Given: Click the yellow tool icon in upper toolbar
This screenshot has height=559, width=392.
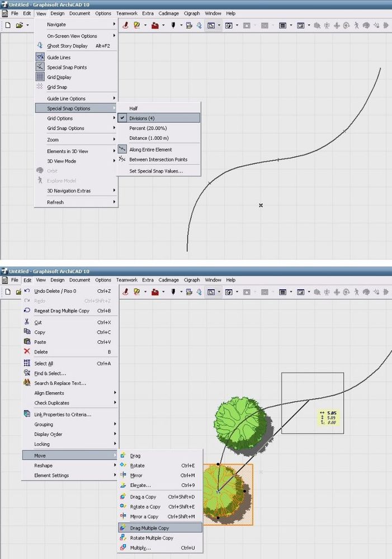Looking at the screenshot, I should click(136, 25).
